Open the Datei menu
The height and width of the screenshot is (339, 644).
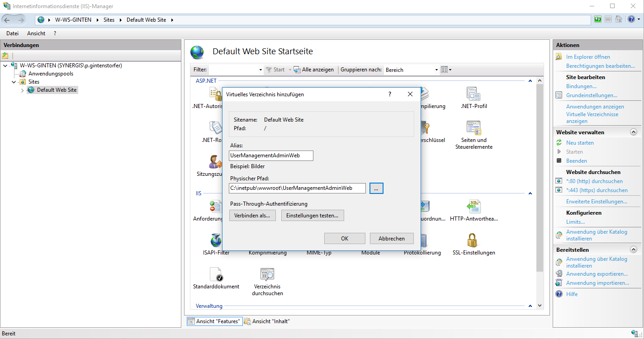pos(12,33)
